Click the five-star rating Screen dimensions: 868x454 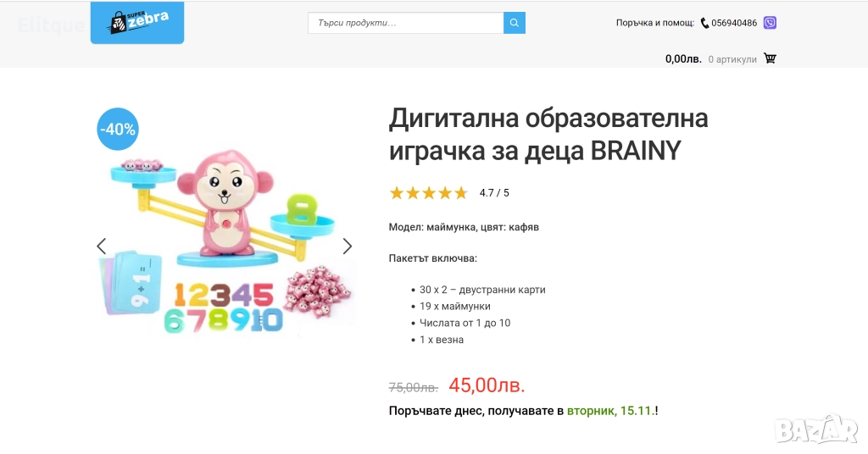[x=429, y=193]
